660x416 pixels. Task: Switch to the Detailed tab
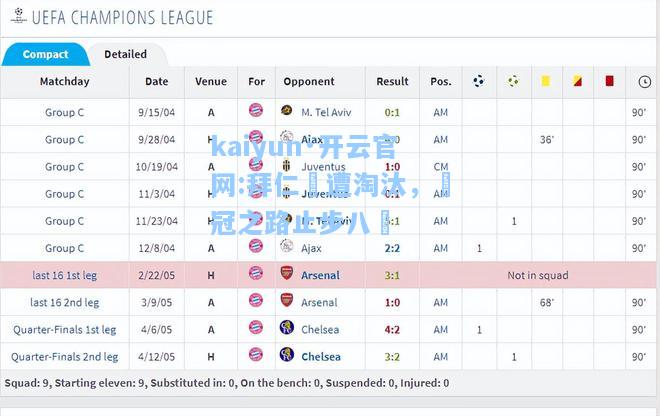click(125, 54)
